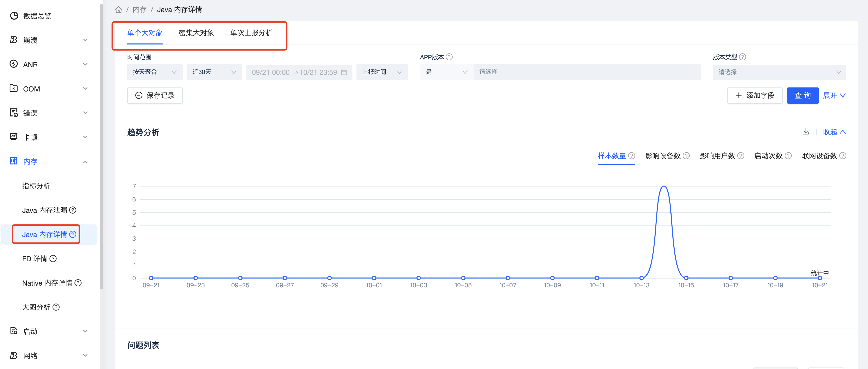The image size is (868, 369).
Task: Switch to 密集大对象 tab
Action: pos(196,33)
